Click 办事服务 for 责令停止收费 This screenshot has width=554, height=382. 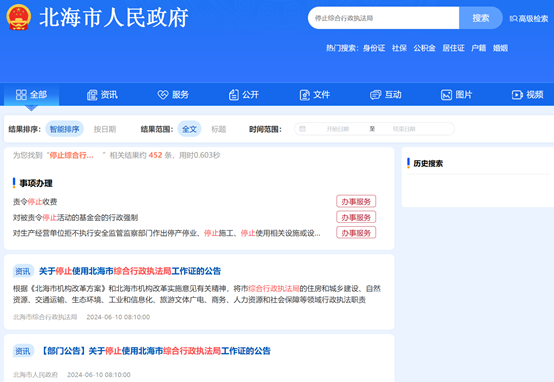point(356,201)
